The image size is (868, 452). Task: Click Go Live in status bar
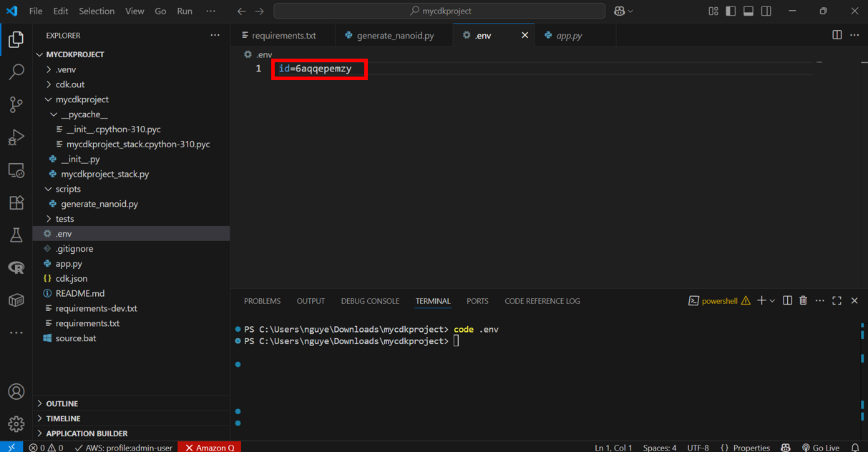pyautogui.click(x=820, y=448)
